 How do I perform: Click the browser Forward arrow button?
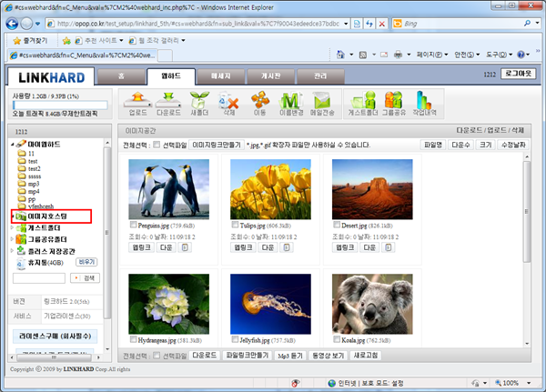coord(26,24)
